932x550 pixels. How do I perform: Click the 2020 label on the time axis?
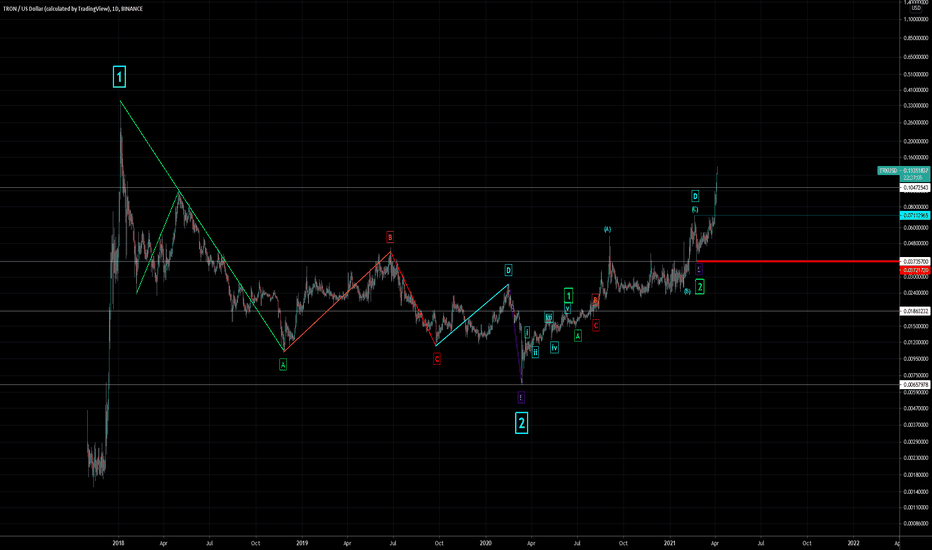tap(486, 543)
